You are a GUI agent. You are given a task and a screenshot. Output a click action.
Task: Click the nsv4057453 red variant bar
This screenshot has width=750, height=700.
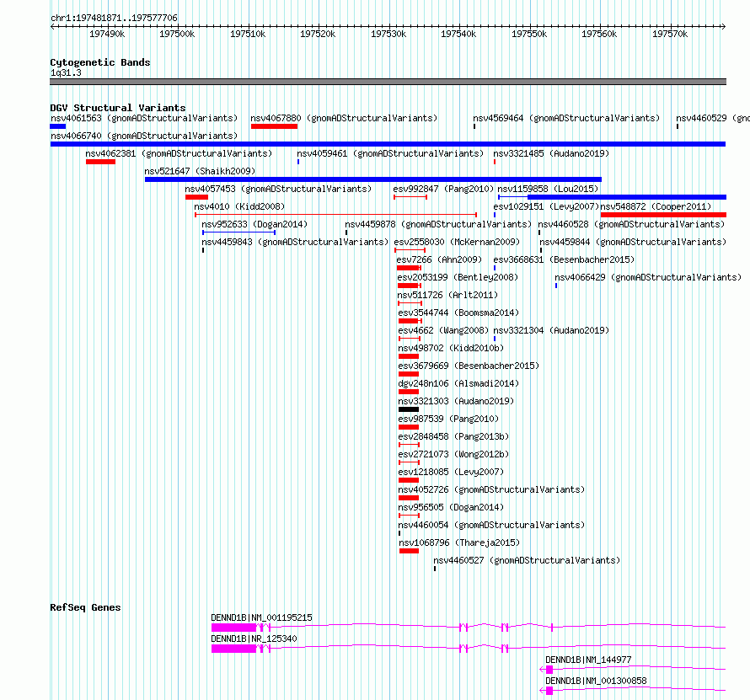click(x=196, y=197)
